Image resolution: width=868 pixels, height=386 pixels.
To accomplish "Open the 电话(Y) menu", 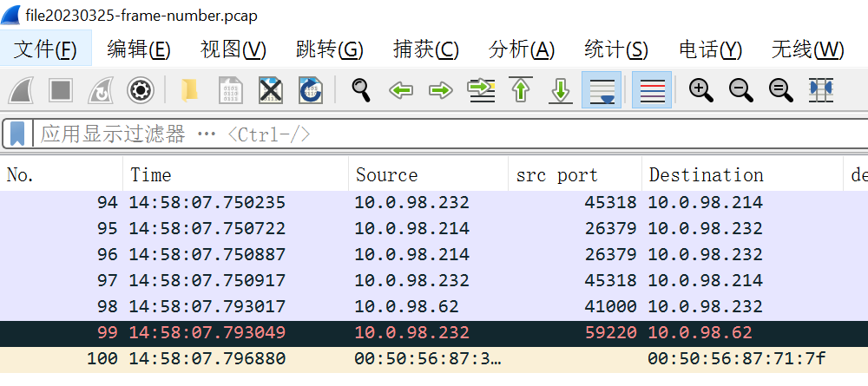I will coord(711,49).
